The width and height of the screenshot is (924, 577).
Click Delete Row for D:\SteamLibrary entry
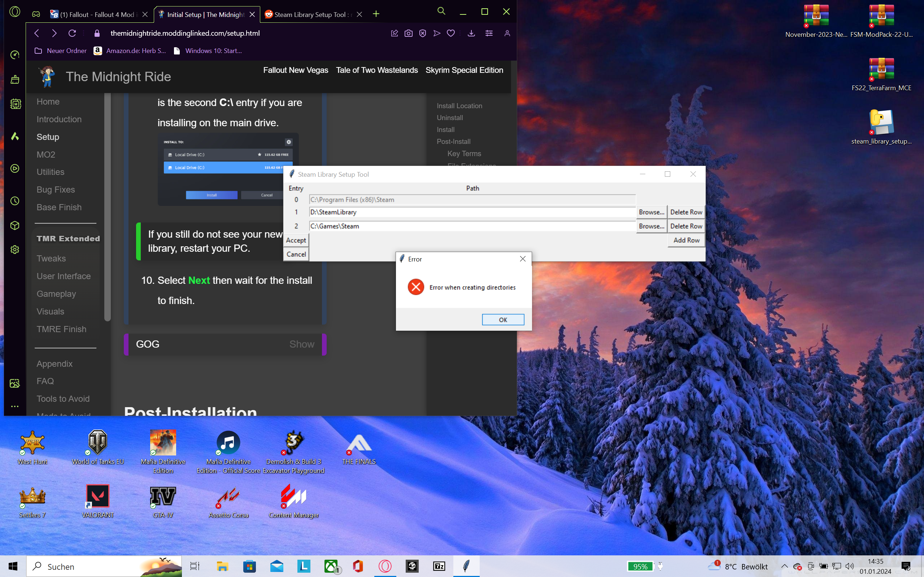click(686, 212)
